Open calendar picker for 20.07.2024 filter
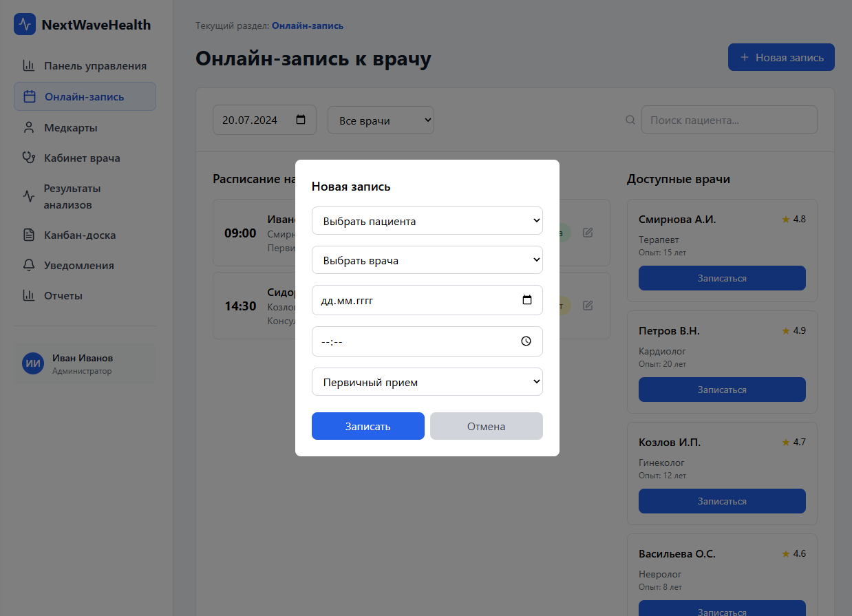The image size is (852, 616). [x=301, y=120]
